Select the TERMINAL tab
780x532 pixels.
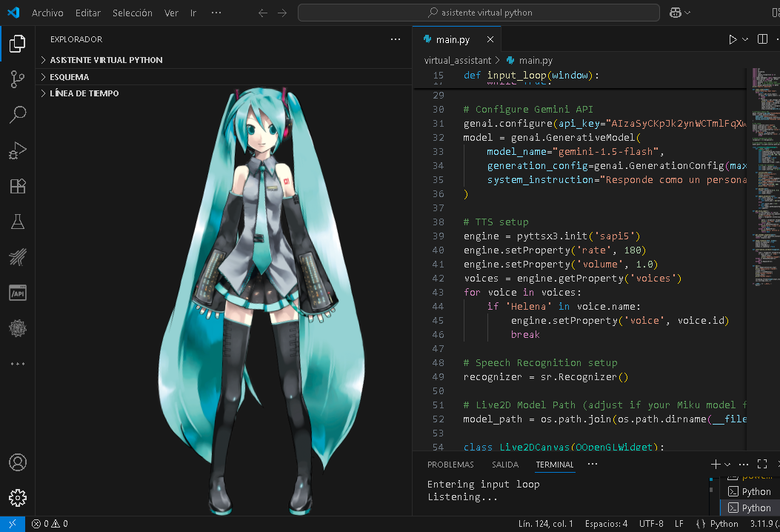(555, 465)
